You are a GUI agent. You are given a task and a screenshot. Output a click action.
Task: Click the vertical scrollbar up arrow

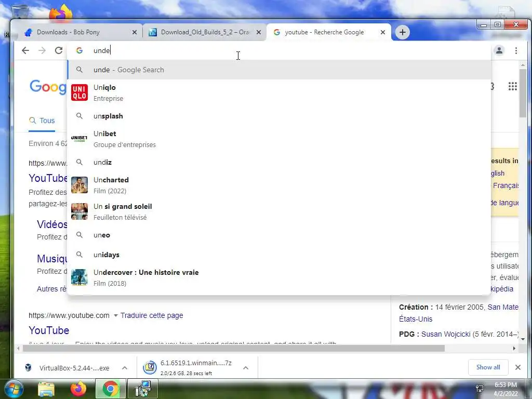pyautogui.click(x=523, y=65)
